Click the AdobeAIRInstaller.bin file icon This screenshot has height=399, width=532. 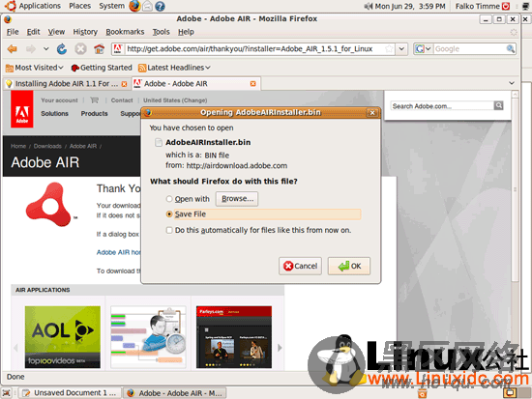coord(159,142)
